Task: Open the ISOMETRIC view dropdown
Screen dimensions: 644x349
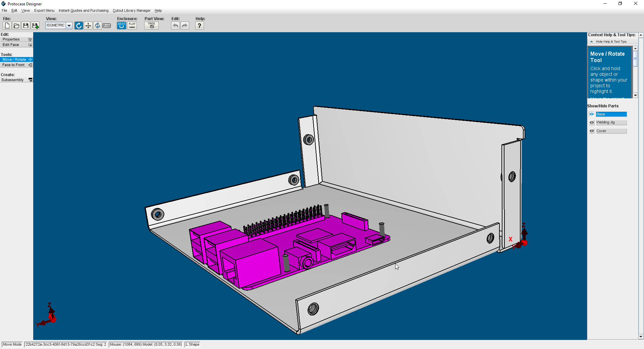Action: 69,25
